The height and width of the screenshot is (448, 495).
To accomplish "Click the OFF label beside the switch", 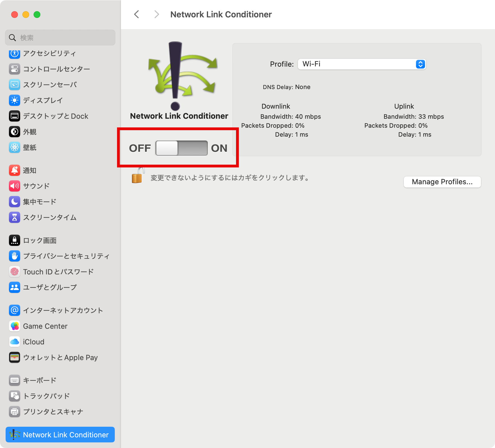I will (x=140, y=148).
